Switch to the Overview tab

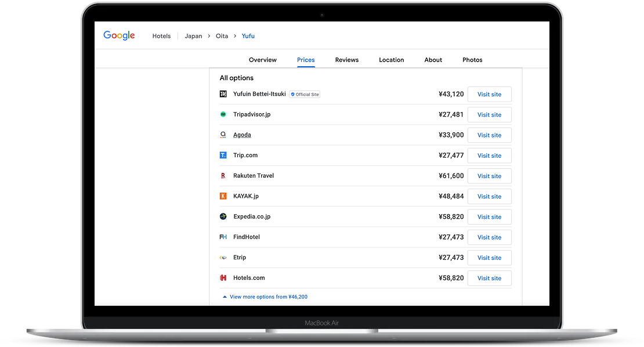[263, 60]
